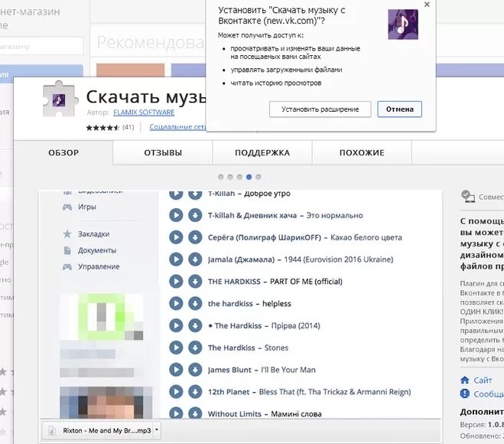
Task: Click the store search field behind overlay
Action: (41, 46)
